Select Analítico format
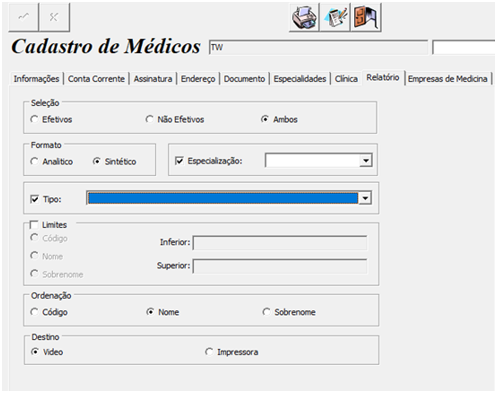 click(51, 162)
